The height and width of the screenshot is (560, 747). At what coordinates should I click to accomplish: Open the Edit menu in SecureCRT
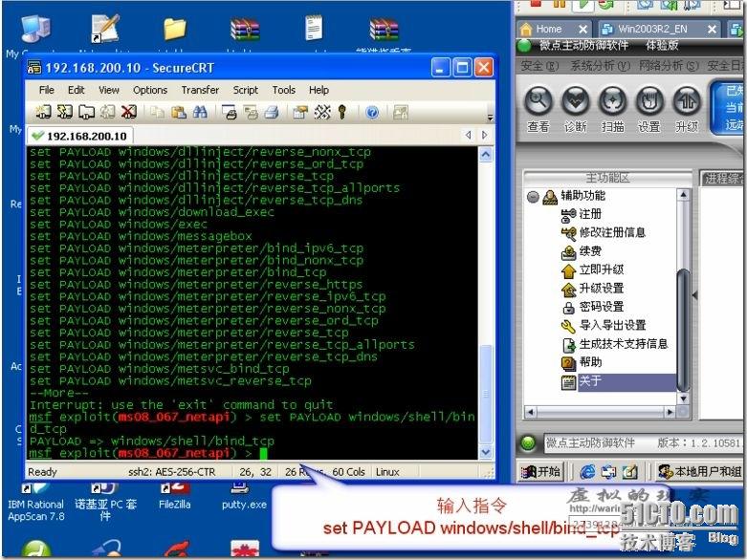tap(76, 90)
